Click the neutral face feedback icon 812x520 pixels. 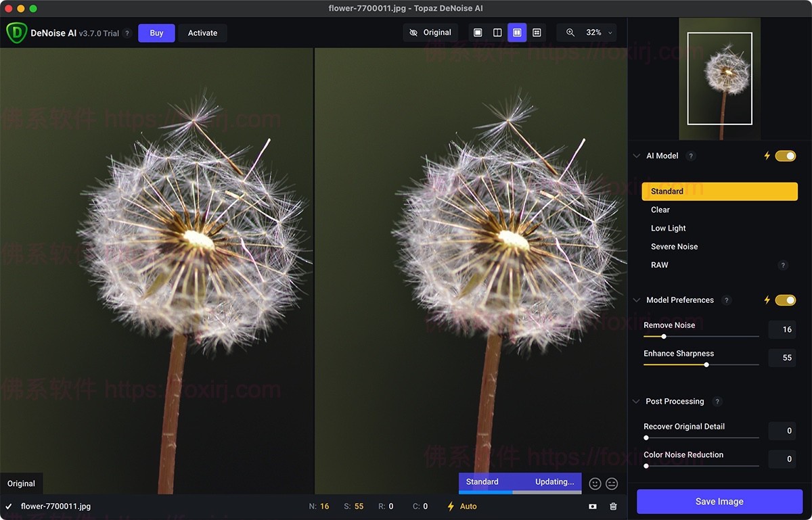(x=612, y=483)
